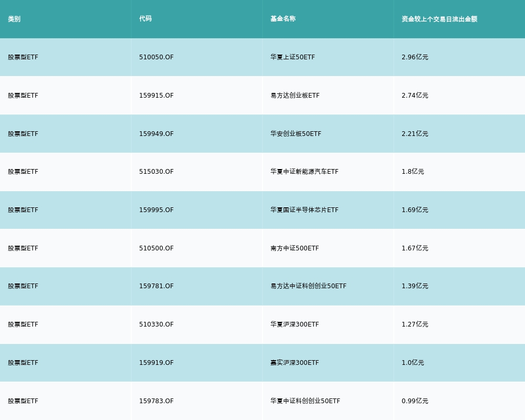Select code 159781.OF
525x420 pixels.
[156, 286]
